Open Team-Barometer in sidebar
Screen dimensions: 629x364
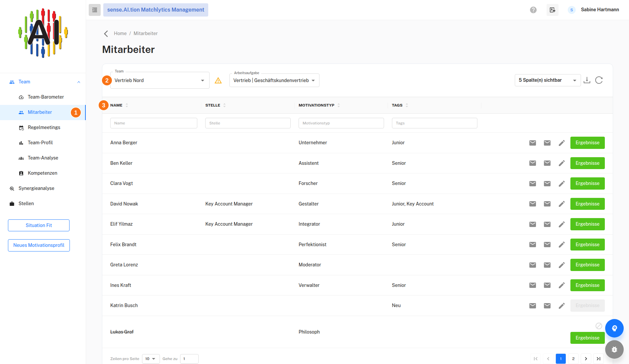point(46,97)
